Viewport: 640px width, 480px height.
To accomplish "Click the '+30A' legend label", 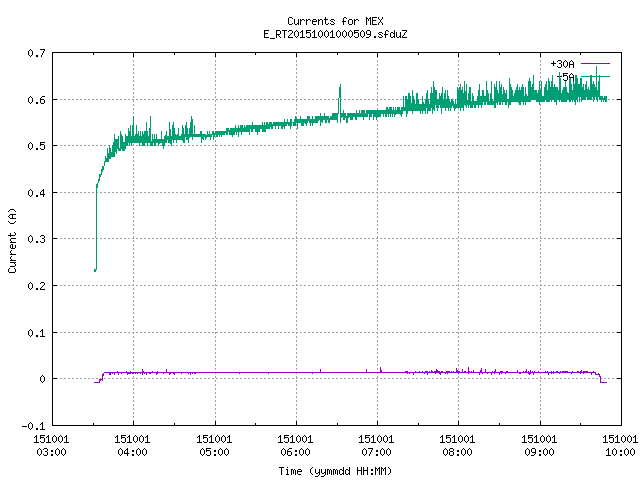I will (x=562, y=64).
